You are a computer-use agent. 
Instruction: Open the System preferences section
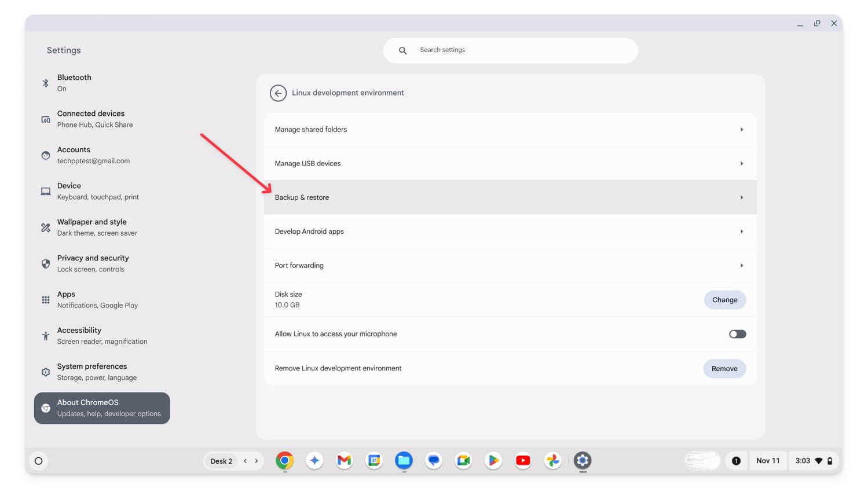click(102, 372)
